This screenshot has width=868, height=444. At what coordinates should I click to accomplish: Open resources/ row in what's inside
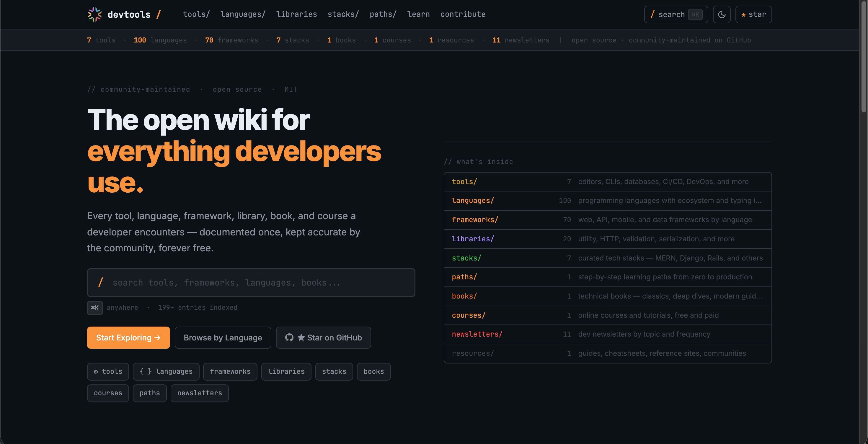(608, 353)
